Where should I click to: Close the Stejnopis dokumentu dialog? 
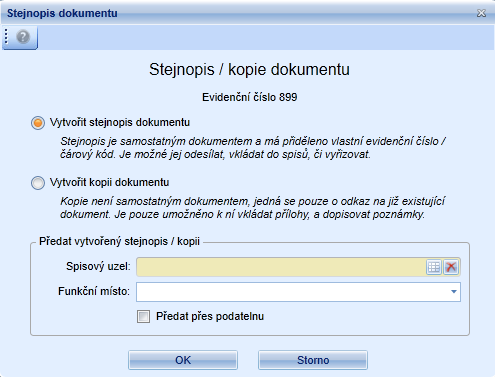pos(481,13)
